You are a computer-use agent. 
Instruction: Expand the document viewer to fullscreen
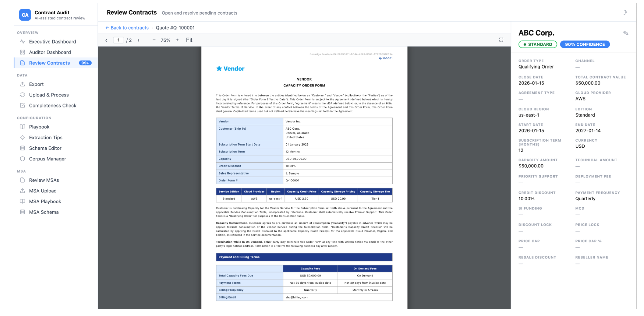[501, 40]
